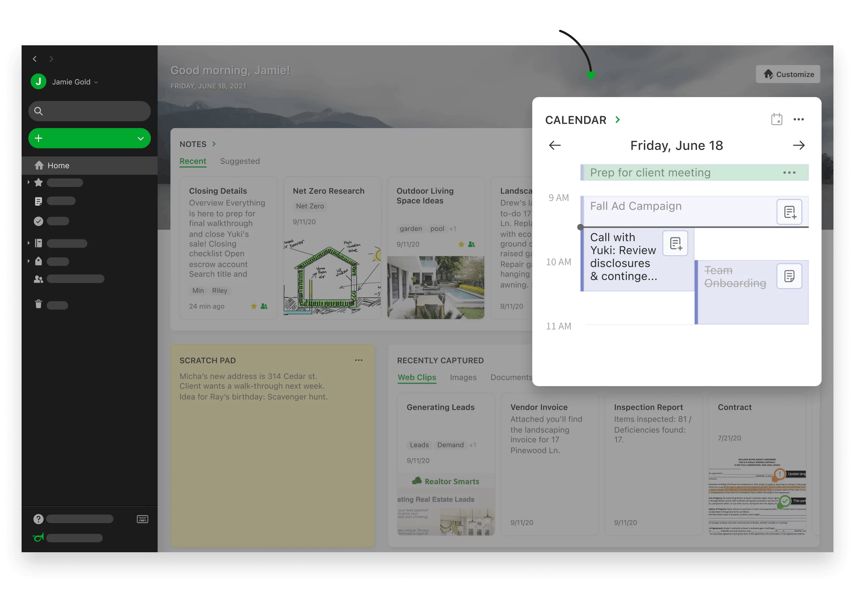
Task: Open Tags via the tag icon in sidebar
Action: (38, 261)
